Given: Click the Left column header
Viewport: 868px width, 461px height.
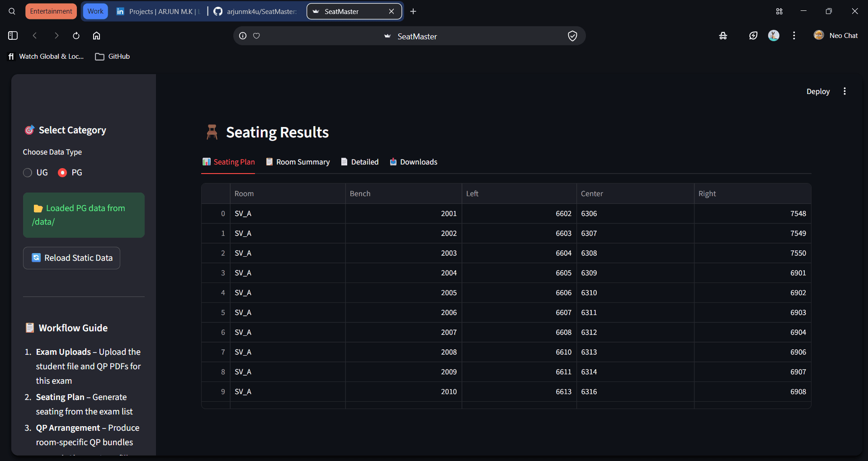Looking at the screenshot, I should 519,193.
